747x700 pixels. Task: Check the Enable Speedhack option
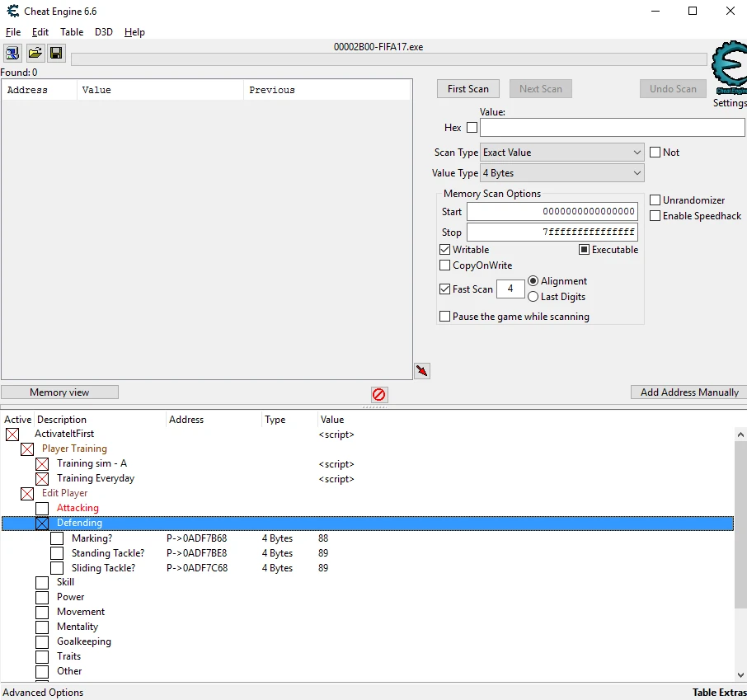click(655, 216)
